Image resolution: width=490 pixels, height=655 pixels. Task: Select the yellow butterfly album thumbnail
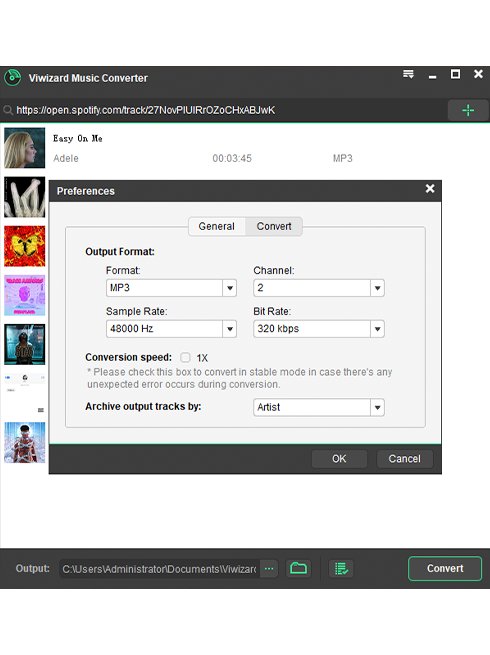coord(25,246)
